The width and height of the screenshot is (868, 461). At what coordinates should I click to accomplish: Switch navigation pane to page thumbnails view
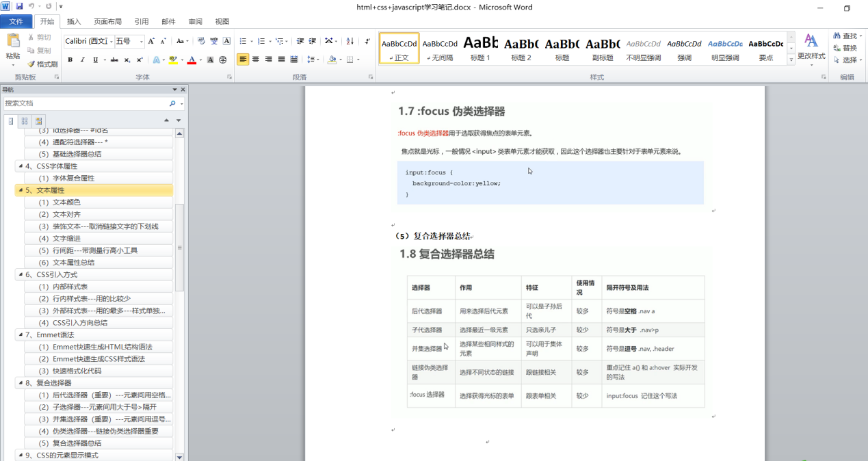coord(25,121)
